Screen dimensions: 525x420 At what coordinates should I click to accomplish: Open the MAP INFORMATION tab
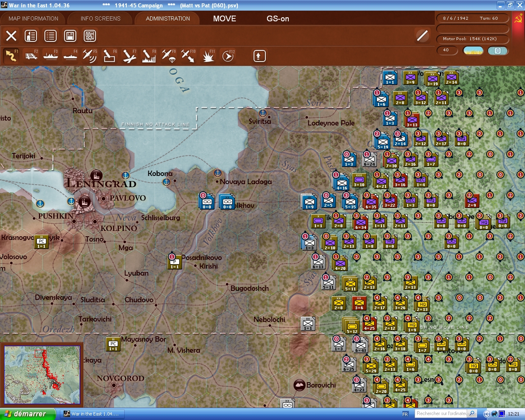pyautogui.click(x=34, y=18)
